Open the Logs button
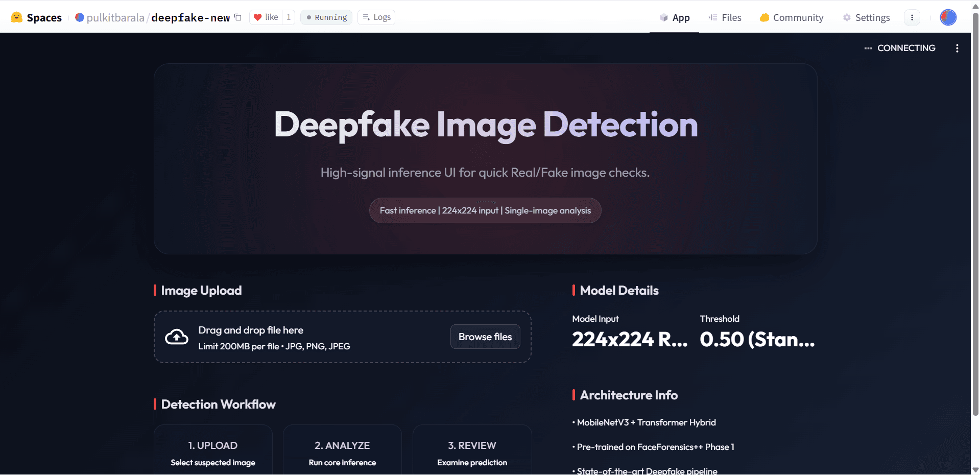The image size is (980, 475). click(x=376, y=17)
